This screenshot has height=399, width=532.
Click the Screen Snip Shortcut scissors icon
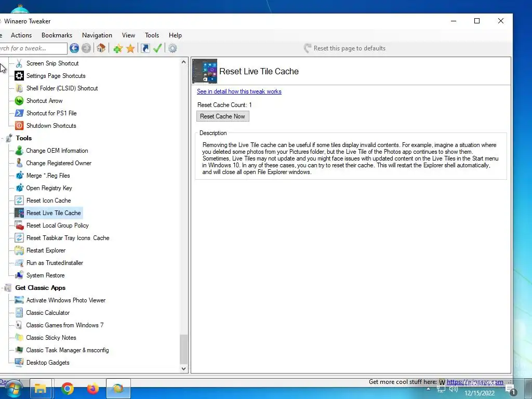coord(19,63)
